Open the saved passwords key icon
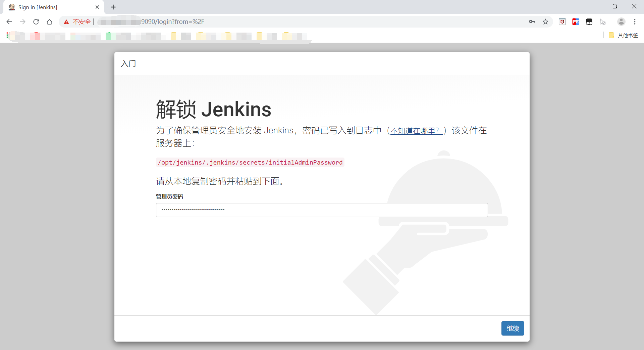Image resolution: width=644 pixels, height=350 pixels. (532, 21)
